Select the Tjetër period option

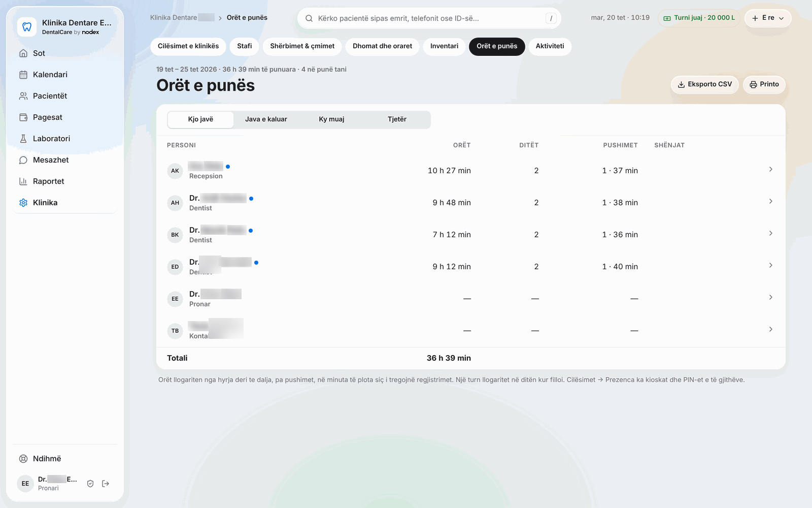(x=397, y=119)
